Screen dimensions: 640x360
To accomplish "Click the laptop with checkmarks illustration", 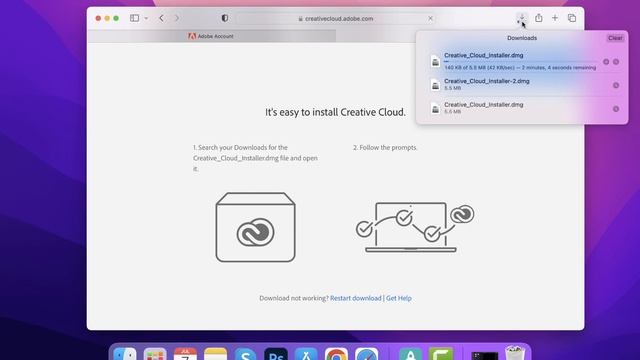I will point(415,227).
